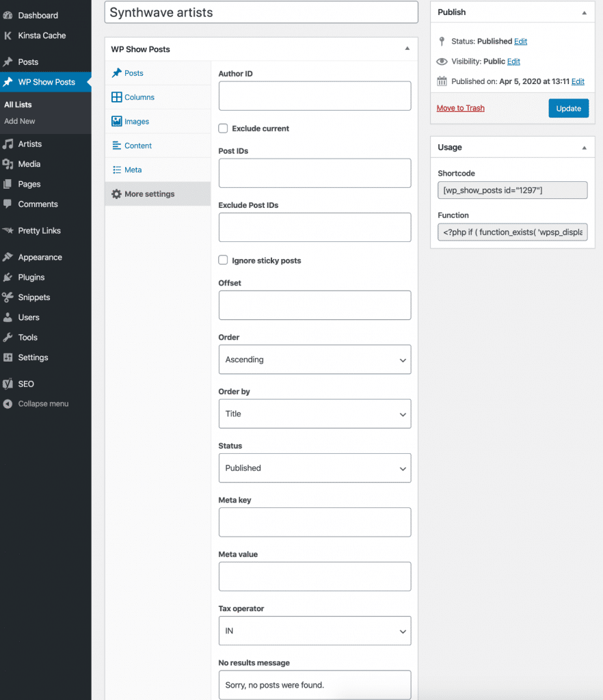Open All Lists submenu item
The image size is (603, 700).
point(18,105)
